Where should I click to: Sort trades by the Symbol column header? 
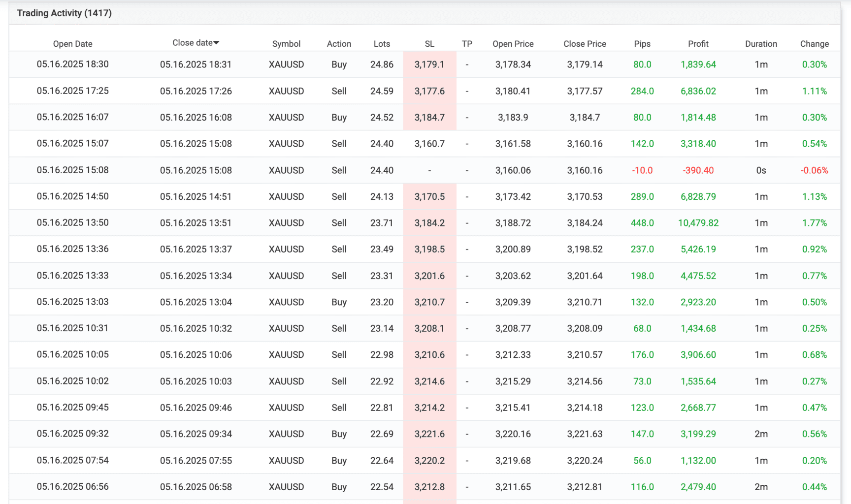[x=286, y=44]
